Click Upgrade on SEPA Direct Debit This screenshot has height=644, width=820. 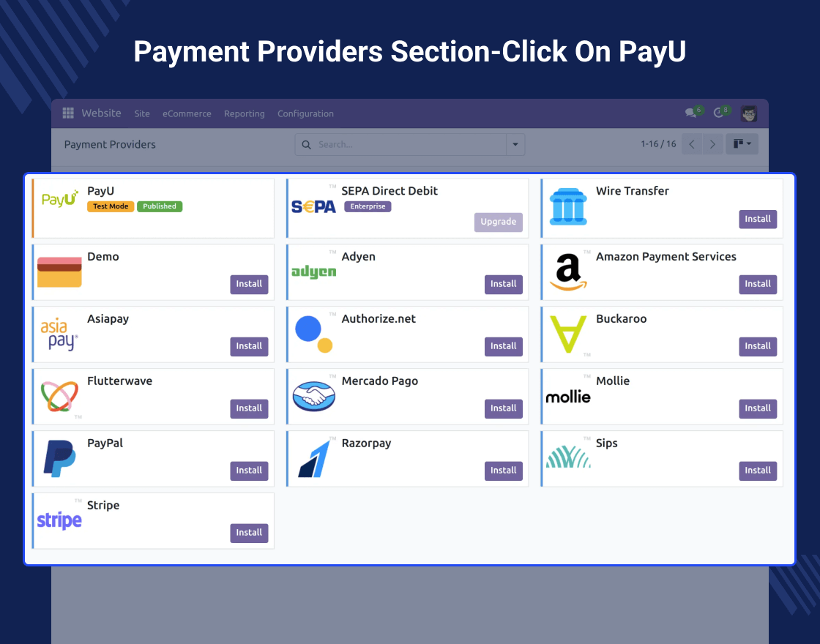[x=499, y=222]
